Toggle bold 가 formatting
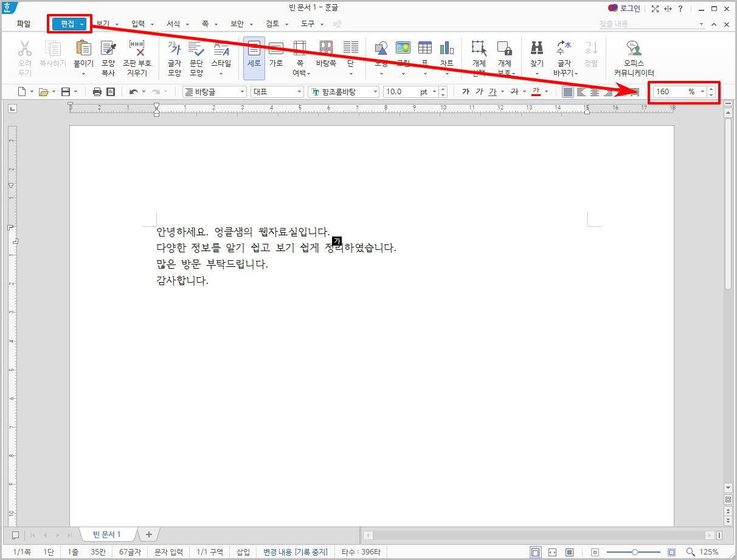Image resolution: width=737 pixels, height=560 pixels. [466, 92]
